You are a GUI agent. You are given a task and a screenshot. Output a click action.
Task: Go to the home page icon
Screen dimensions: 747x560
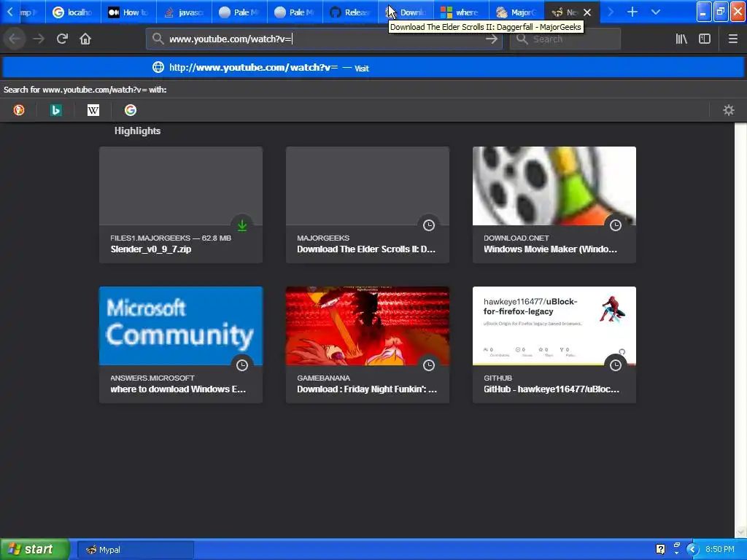pos(85,39)
